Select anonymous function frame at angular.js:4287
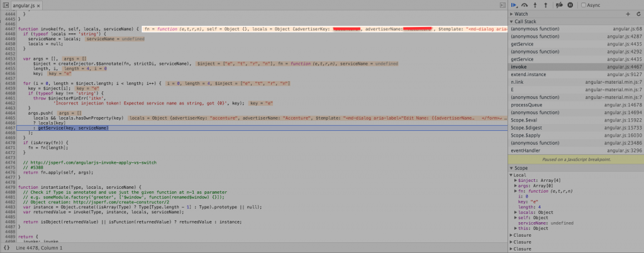This screenshot has width=644, height=253. pyautogui.click(x=576, y=37)
